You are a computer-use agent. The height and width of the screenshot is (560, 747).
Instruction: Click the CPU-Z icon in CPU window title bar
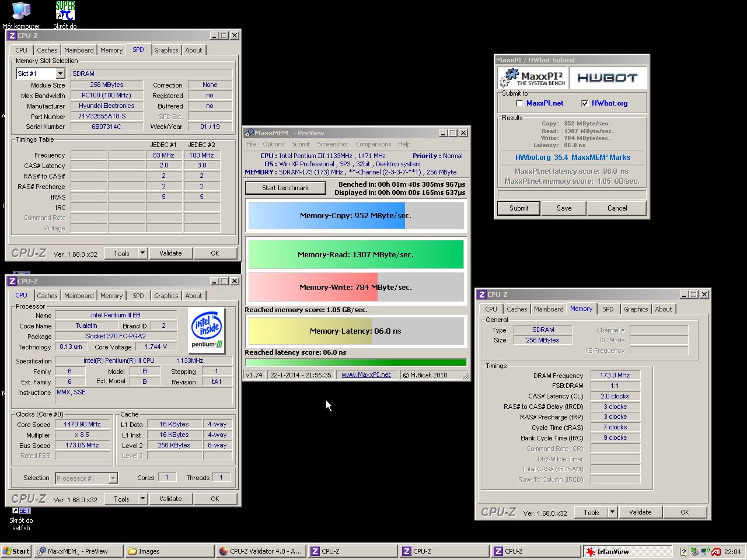12,281
